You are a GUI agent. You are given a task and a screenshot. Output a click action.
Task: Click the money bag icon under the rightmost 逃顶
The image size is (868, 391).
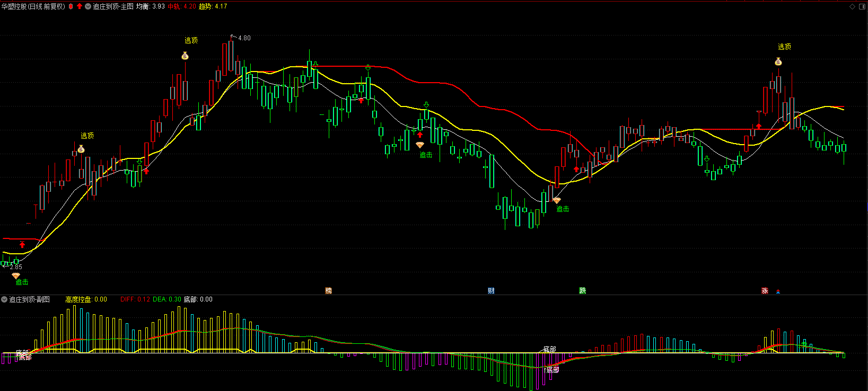(x=778, y=62)
